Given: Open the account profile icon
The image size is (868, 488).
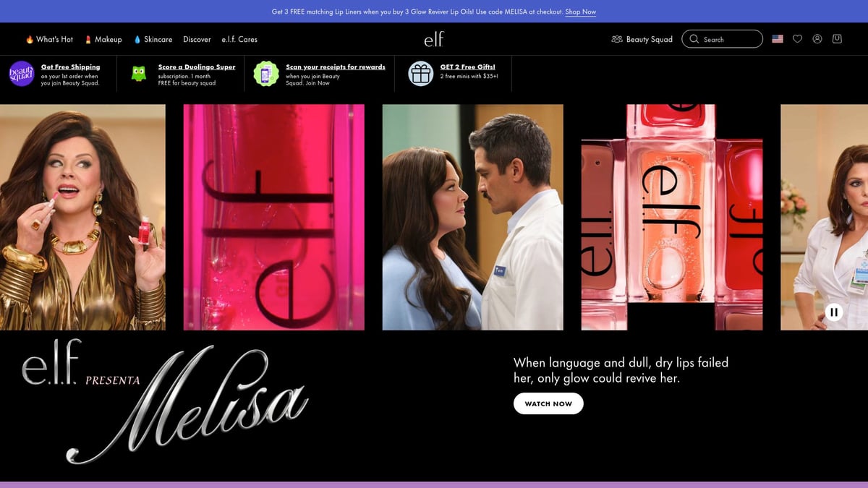Looking at the screenshot, I should pos(817,38).
